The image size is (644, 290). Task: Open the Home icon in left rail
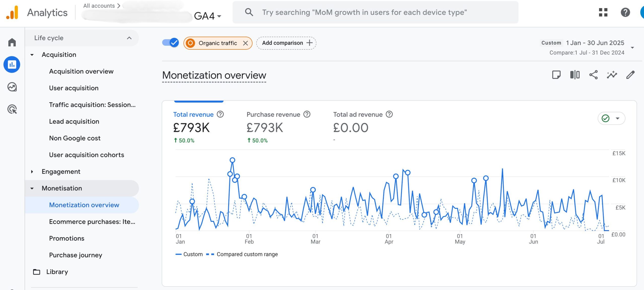coord(12,42)
